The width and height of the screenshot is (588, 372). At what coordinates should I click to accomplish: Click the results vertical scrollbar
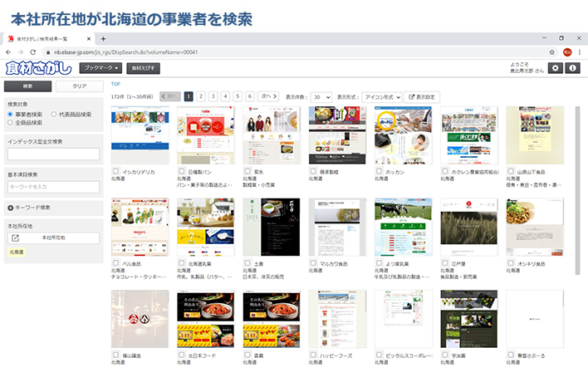[577, 190]
